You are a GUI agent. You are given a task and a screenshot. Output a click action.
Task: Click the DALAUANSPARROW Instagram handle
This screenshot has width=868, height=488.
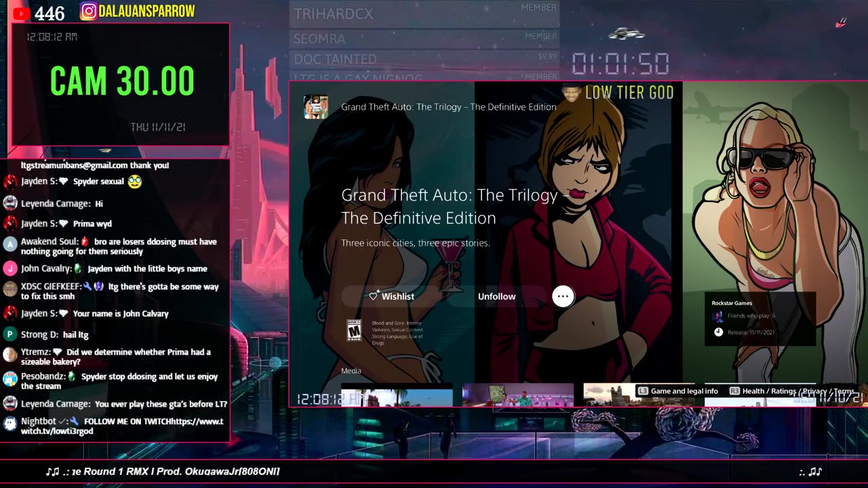click(x=146, y=12)
